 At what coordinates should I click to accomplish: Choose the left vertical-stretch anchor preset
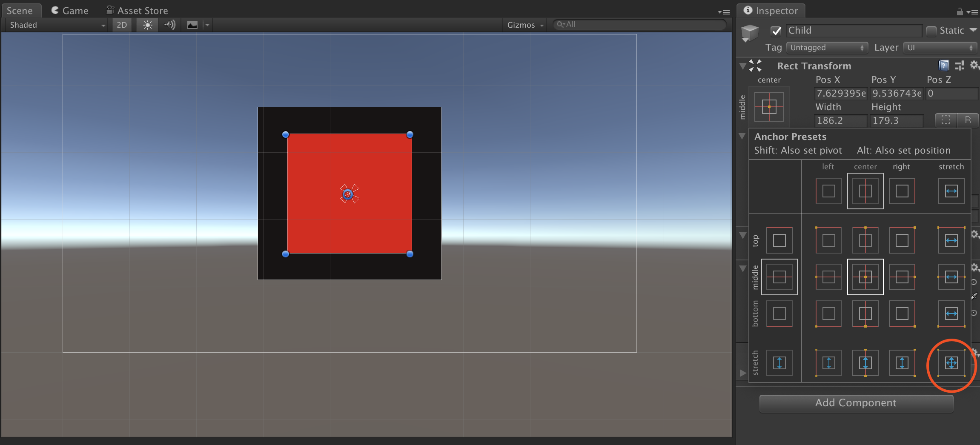pos(828,363)
